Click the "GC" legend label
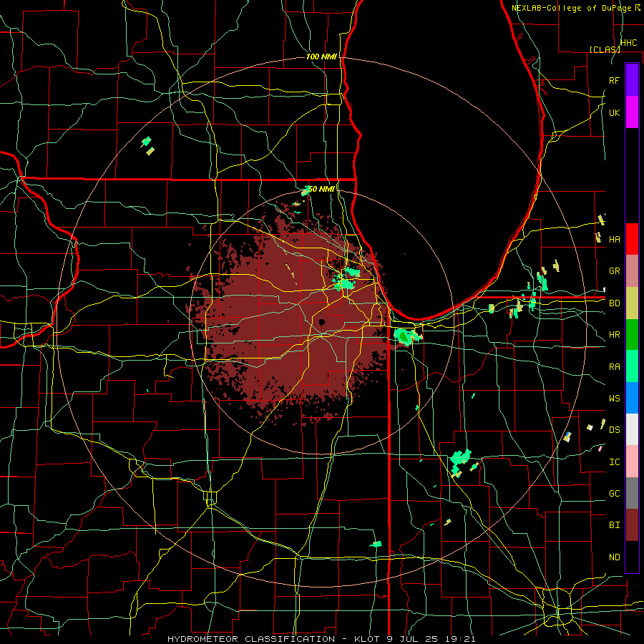This screenshot has width=644, height=644. click(615, 493)
